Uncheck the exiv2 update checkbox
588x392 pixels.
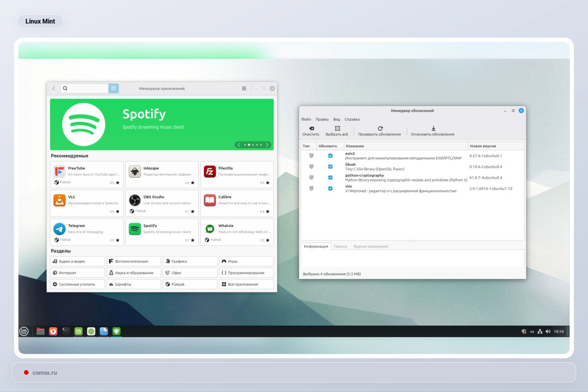(330, 156)
